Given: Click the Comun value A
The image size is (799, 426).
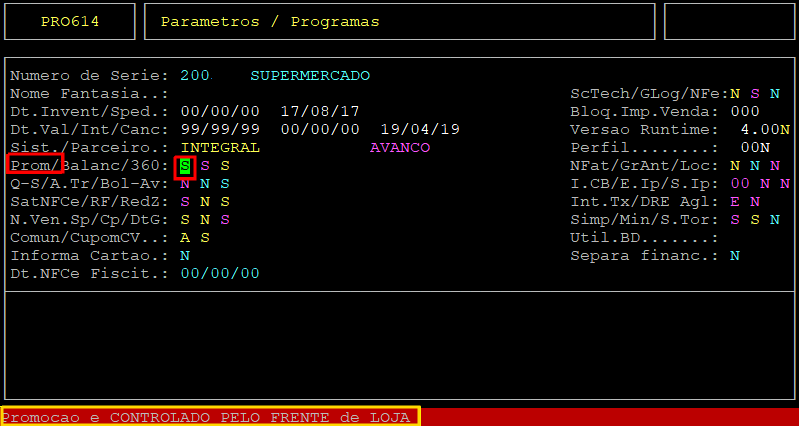Looking at the screenshot, I should (185, 238).
